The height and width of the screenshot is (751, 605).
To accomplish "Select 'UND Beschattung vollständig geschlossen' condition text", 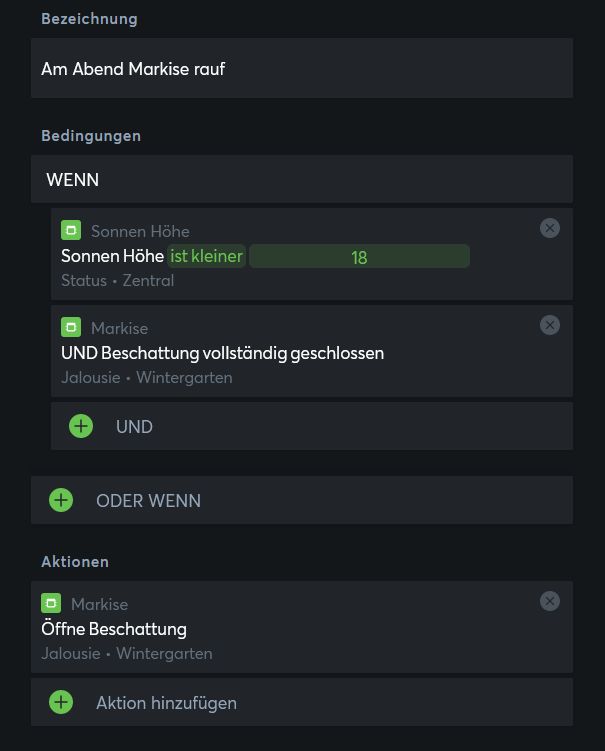I will coord(222,353).
